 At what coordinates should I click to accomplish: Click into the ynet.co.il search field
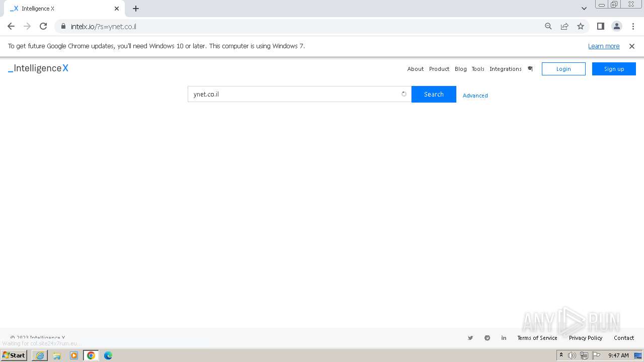[299, 94]
